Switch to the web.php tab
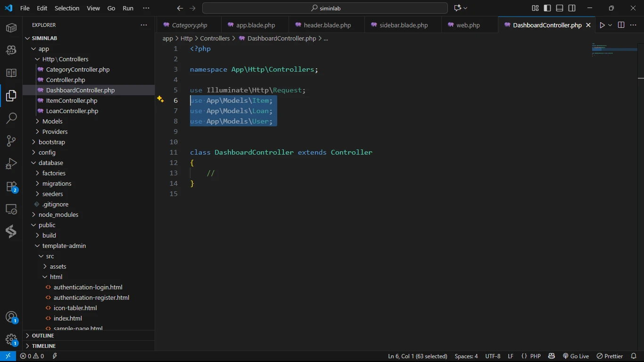The height and width of the screenshot is (362, 644). [x=468, y=25]
